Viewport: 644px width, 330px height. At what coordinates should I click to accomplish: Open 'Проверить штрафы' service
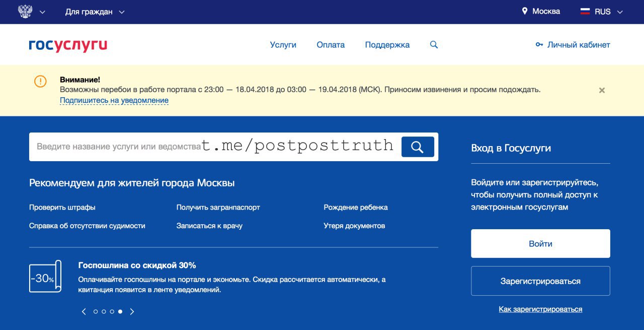point(62,207)
